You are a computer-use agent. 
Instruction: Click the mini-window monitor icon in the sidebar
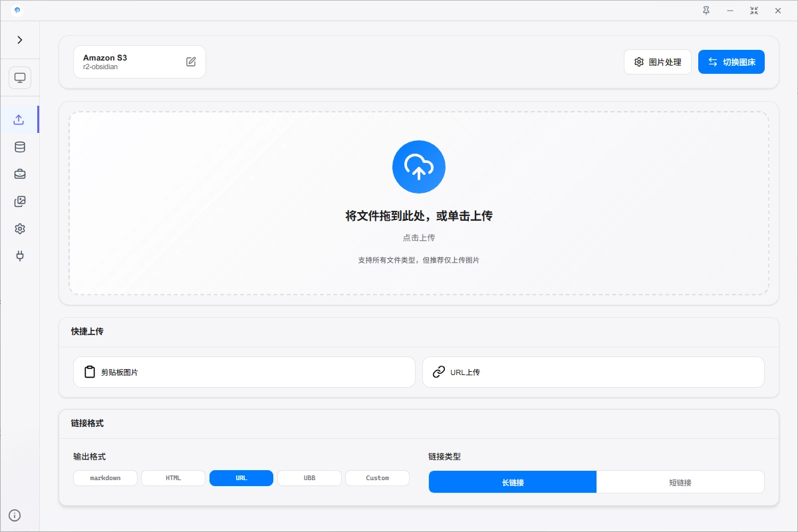click(x=20, y=77)
